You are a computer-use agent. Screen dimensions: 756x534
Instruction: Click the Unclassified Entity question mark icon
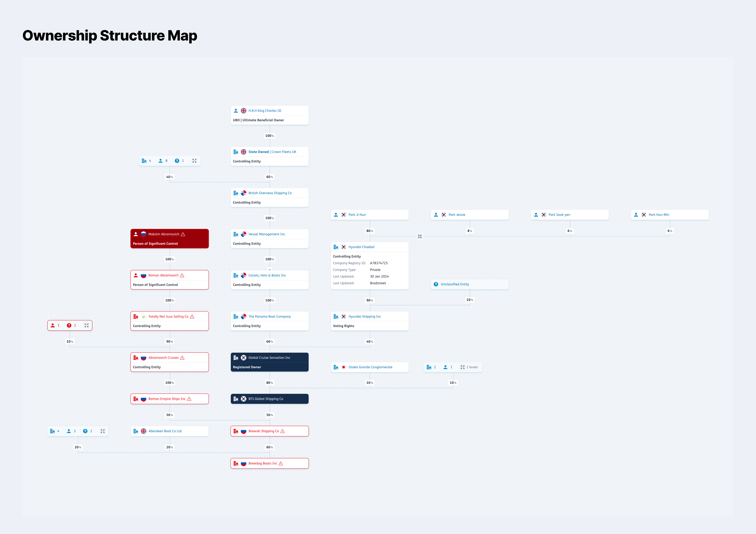(x=436, y=284)
